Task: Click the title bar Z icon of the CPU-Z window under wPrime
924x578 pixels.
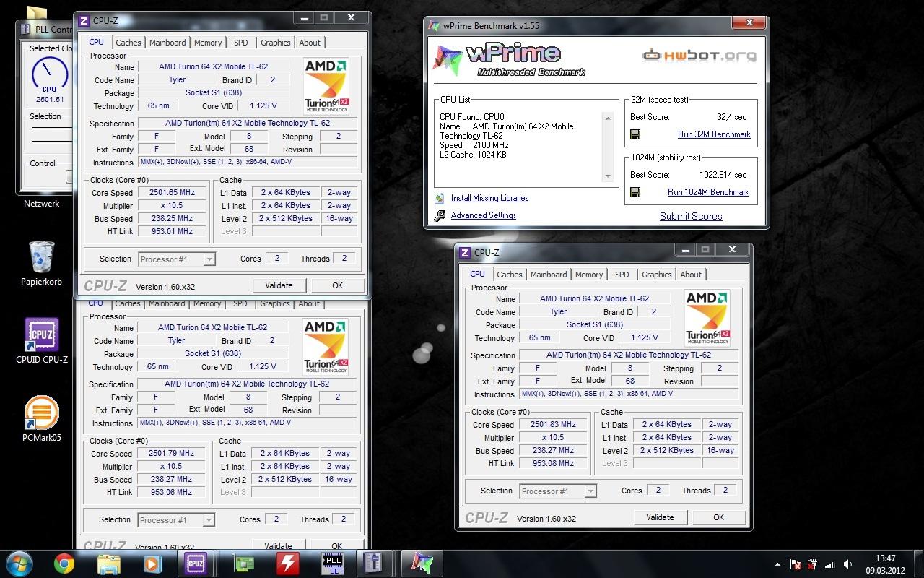Action: [x=466, y=253]
